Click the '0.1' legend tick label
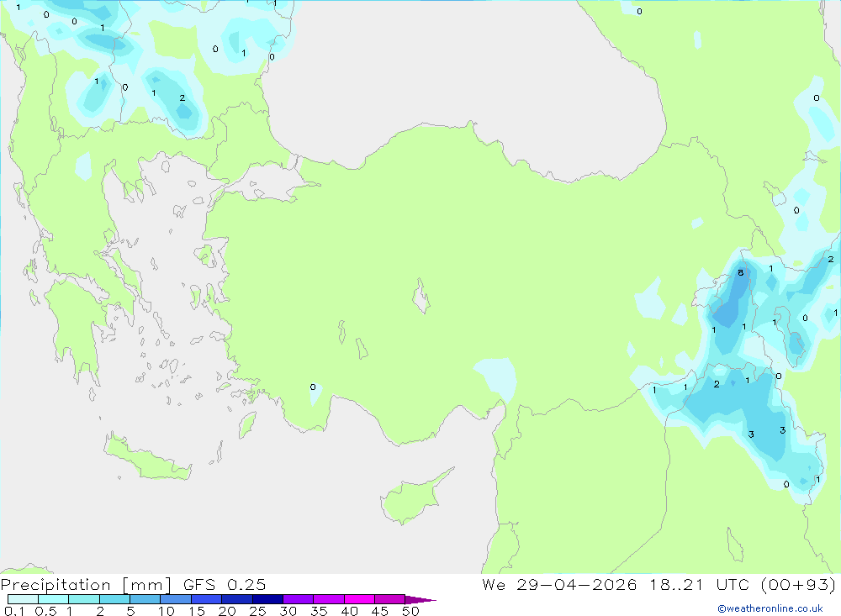Screen dimensions: 841x616 pyautogui.click(x=14, y=611)
